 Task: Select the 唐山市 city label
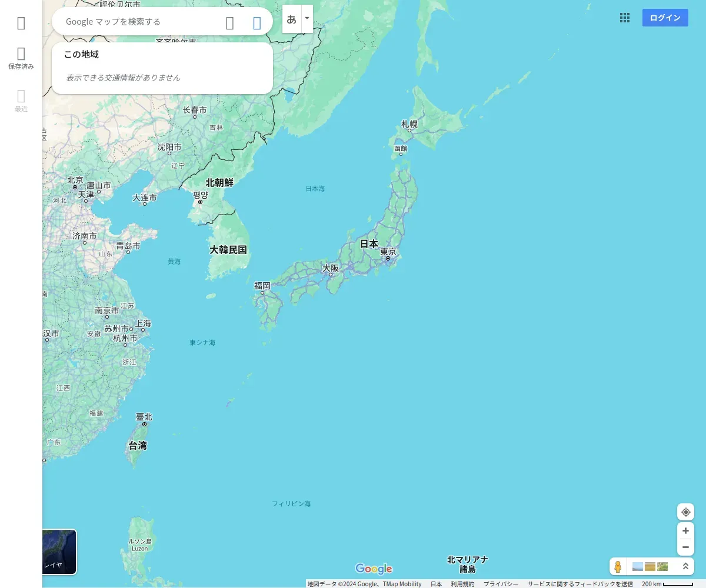click(99, 185)
